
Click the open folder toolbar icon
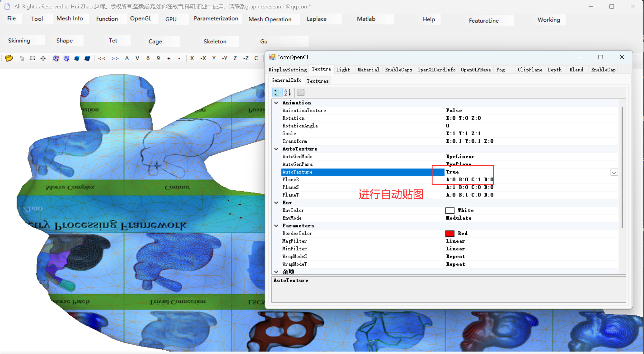9,58
